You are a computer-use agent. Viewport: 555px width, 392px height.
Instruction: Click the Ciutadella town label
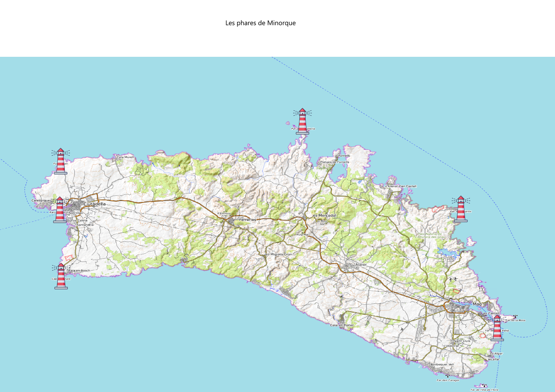coord(94,204)
